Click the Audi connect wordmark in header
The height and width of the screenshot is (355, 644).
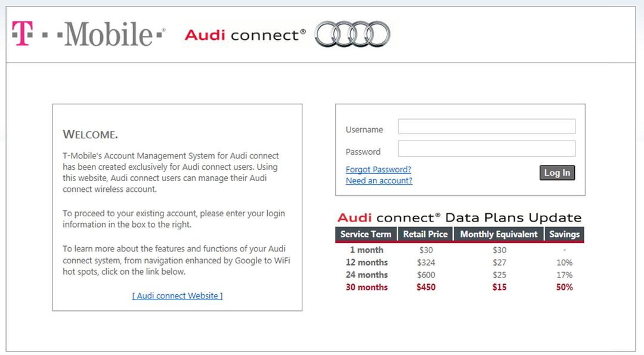(245, 35)
